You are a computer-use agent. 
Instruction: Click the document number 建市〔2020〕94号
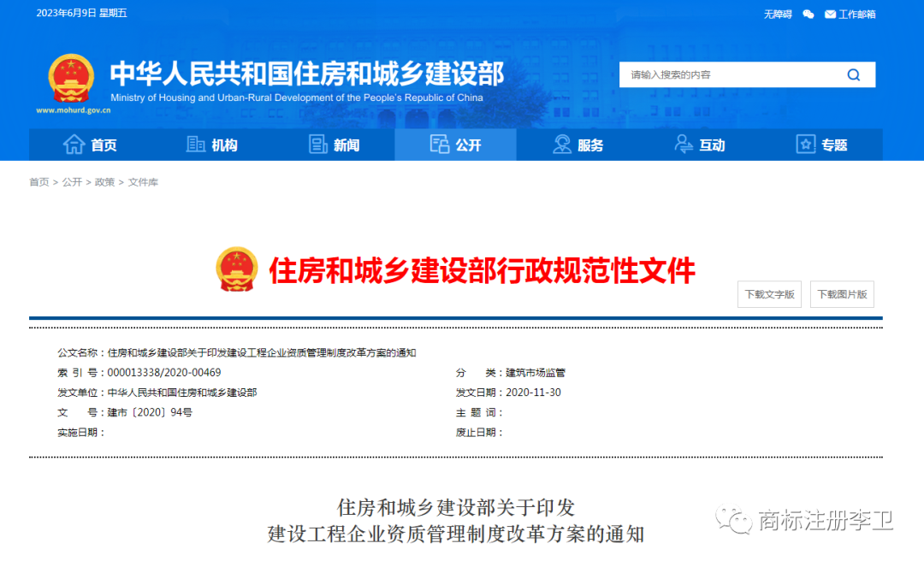click(150, 412)
